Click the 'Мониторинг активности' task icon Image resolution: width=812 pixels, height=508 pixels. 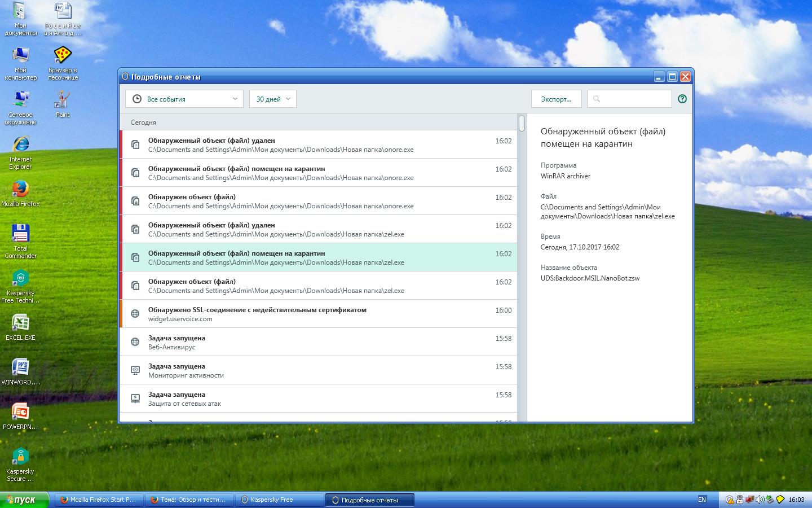click(x=135, y=370)
